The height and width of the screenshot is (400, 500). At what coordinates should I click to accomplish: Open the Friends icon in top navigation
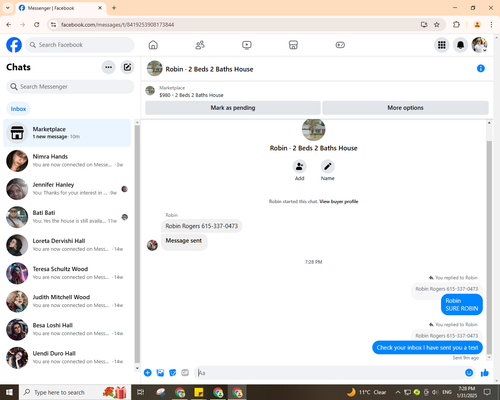(x=200, y=45)
